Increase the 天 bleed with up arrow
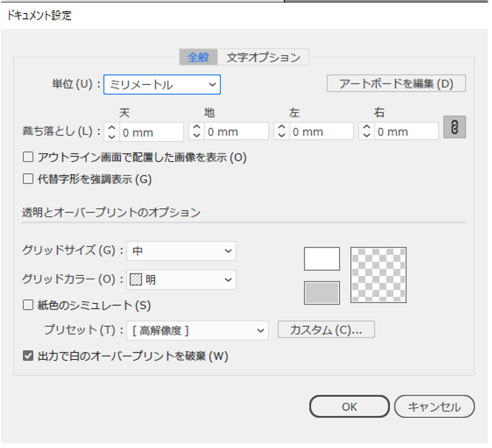This screenshot has height=448, width=492. [x=112, y=128]
